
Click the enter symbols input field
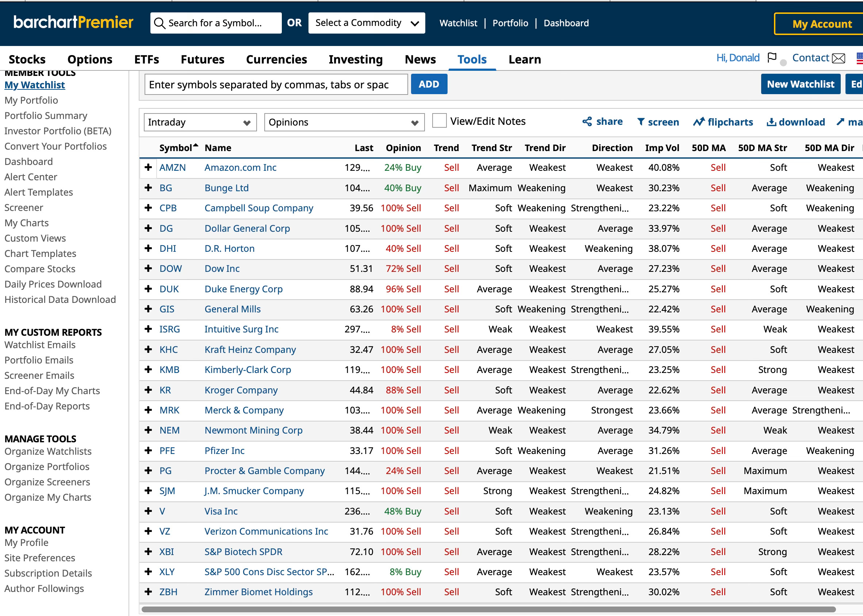click(276, 84)
